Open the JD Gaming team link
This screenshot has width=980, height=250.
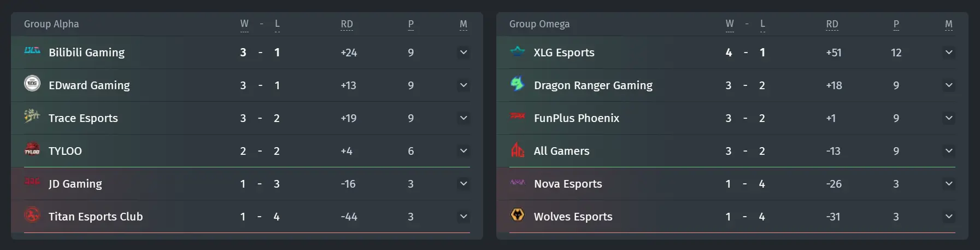pos(75,184)
